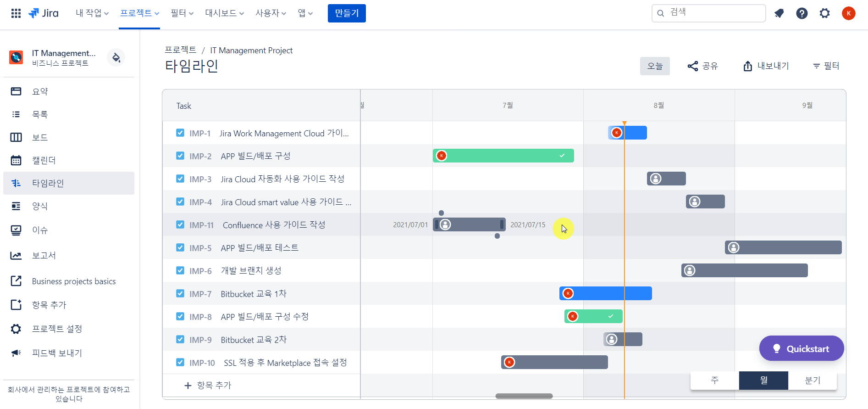Open the app switcher grid icon

(x=16, y=13)
